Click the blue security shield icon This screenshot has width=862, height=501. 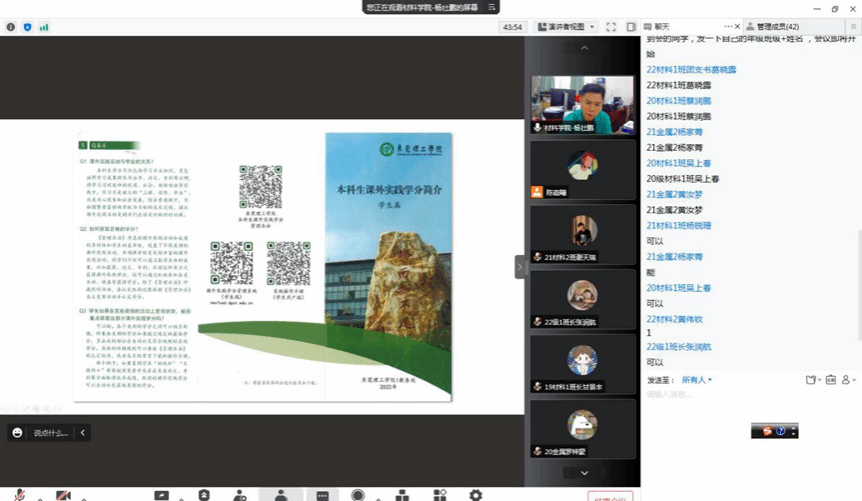27,27
